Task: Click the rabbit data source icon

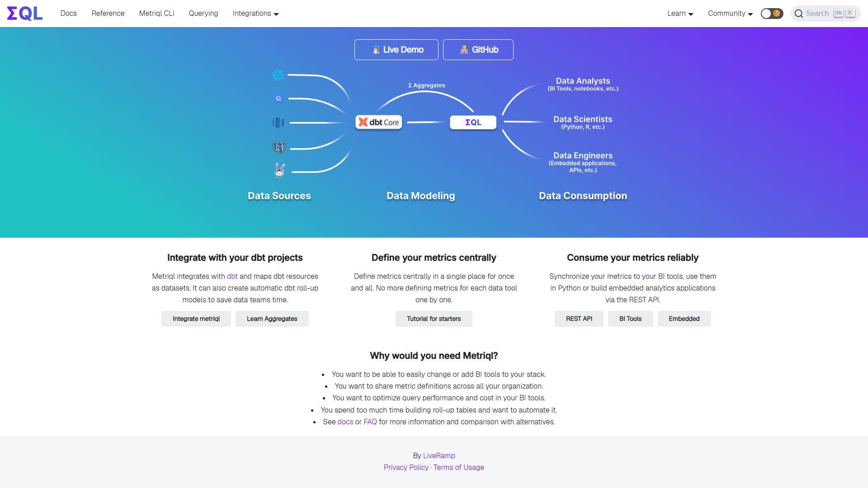Action: [x=280, y=170]
